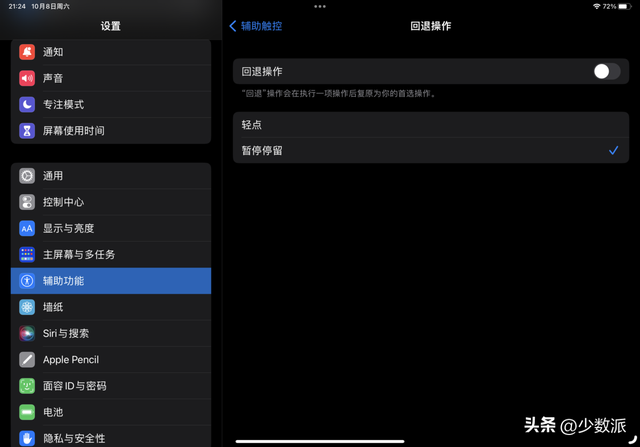This screenshot has height=447, width=640.
Task: Open 专注模式 settings
Action: pyautogui.click(x=111, y=105)
